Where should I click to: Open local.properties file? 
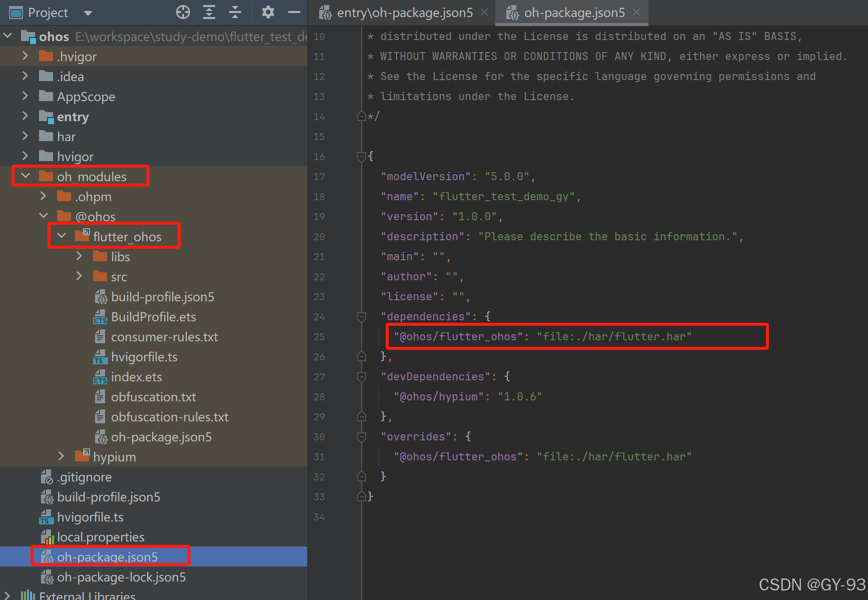coord(101,537)
